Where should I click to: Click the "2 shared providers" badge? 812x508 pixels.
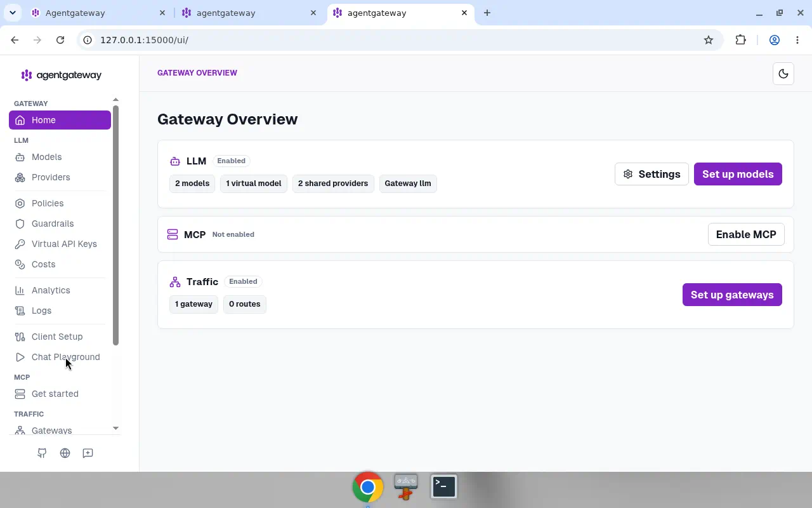click(x=333, y=184)
